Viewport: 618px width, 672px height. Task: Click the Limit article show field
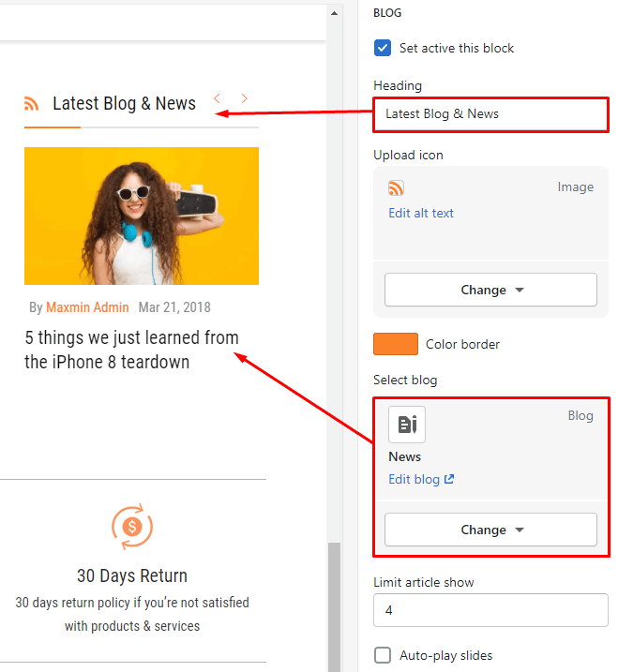point(490,611)
